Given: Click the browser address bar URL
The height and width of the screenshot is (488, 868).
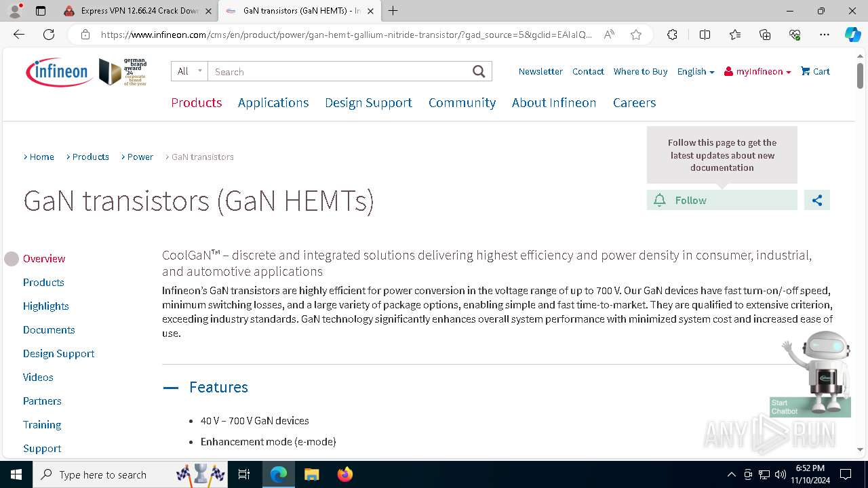Looking at the screenshot, I should (346, 35).
